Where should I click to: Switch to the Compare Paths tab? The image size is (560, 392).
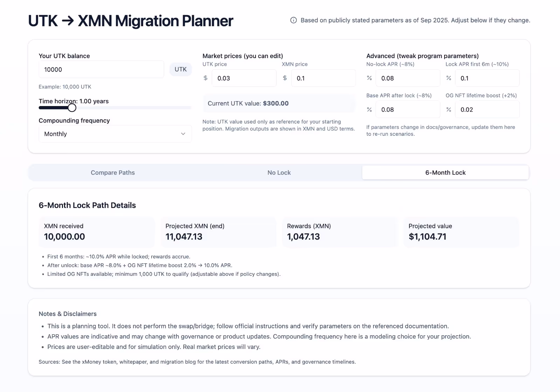113,173
